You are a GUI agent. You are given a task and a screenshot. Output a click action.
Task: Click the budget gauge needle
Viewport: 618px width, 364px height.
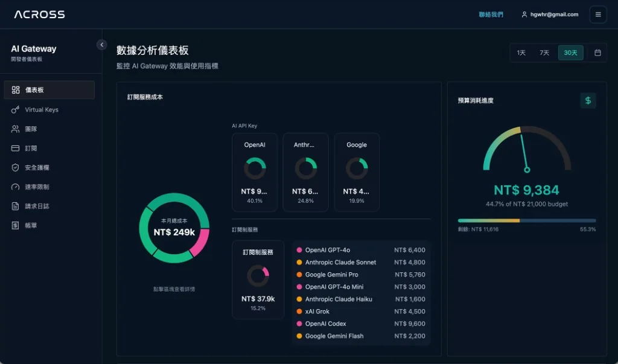pos(524,153)
